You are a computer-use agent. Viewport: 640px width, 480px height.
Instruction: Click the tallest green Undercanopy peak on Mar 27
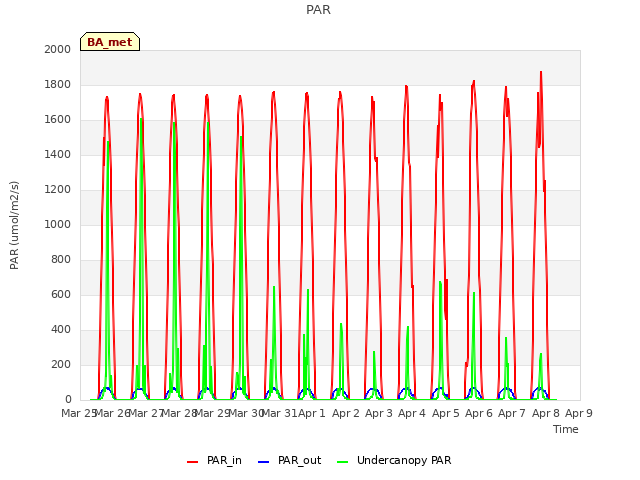pos(141,119)
